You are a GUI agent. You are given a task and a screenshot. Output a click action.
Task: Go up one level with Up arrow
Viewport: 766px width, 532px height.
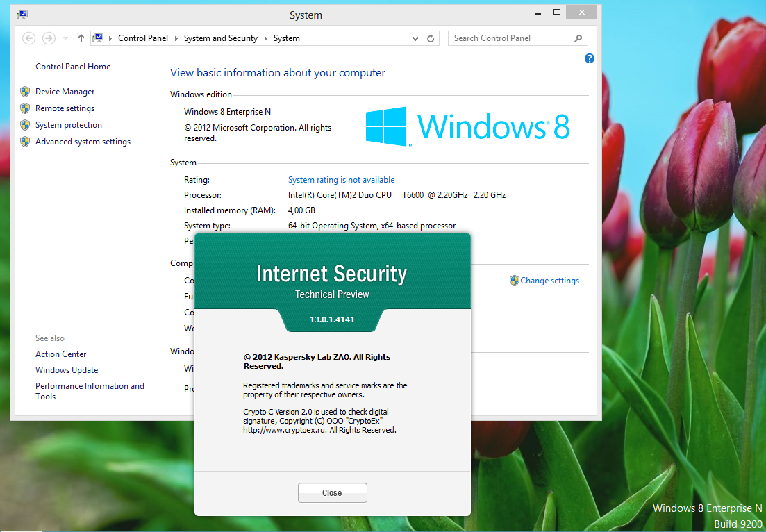click(x=81, y=38)
